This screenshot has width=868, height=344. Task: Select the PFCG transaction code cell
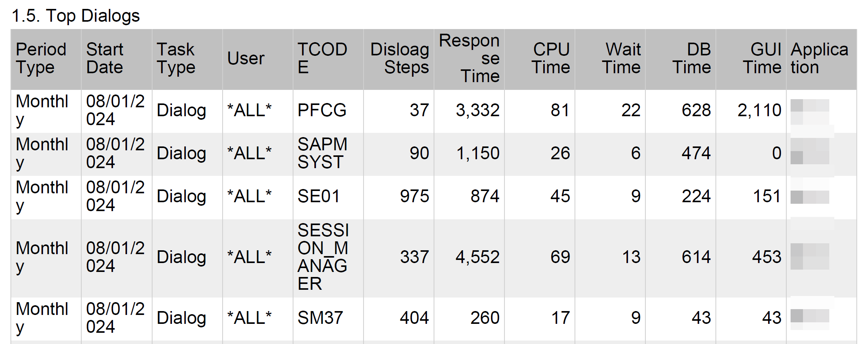pyautogui.click(x=322, y=110)
